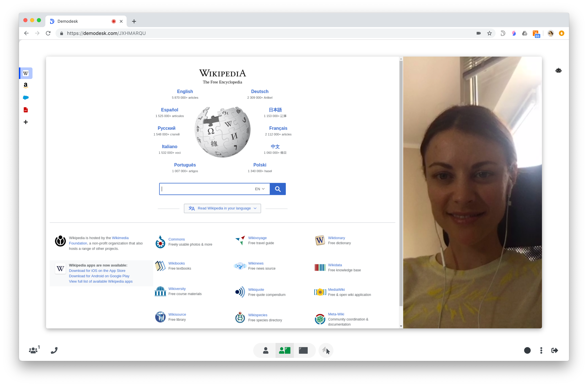
Task: Add a new tab with the sidebar plus icon
Action: (x=26, y=122)
